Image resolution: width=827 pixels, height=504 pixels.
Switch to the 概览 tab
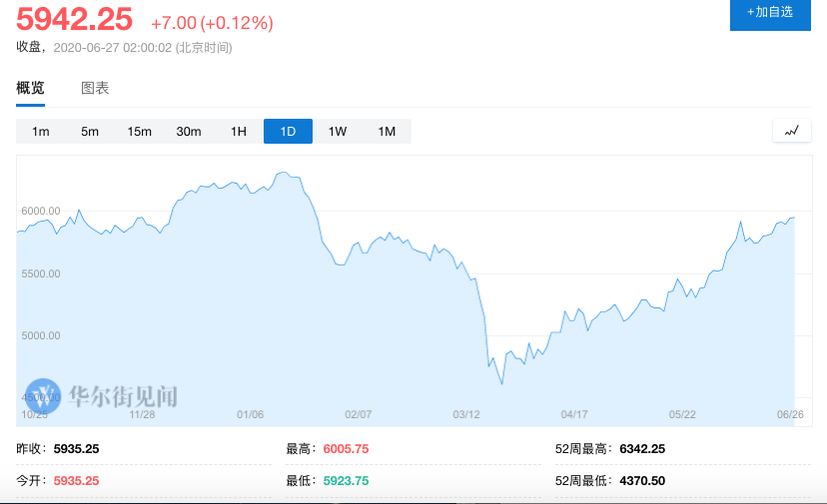pyautogui.click(x=30, y=88)
